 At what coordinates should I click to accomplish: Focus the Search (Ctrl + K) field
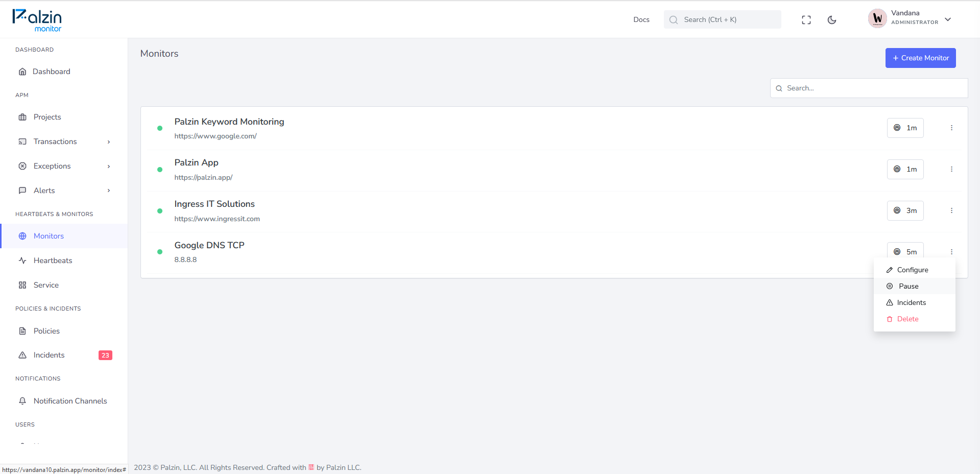click(x=723, y=19)
